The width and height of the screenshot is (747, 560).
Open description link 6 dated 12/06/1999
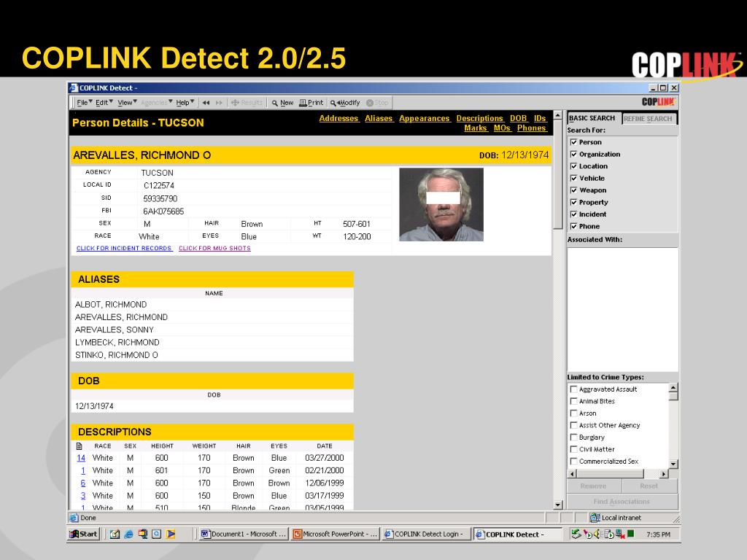coord(83,483)
